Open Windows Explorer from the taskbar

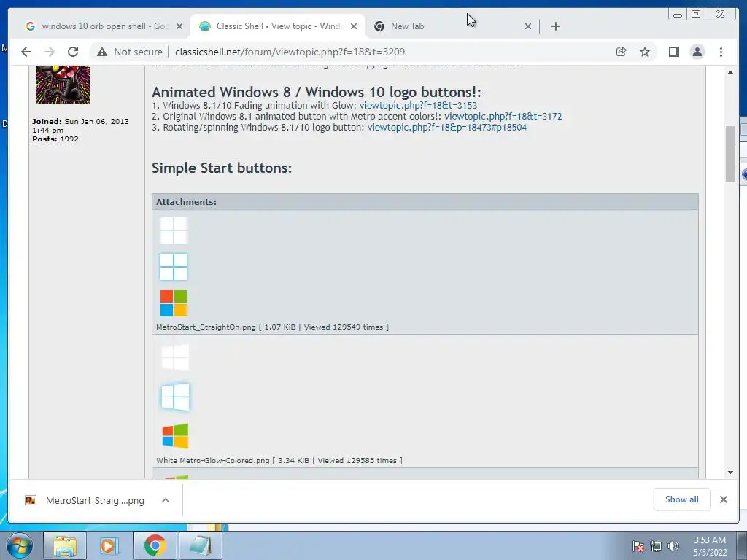[x=65, y=545]
